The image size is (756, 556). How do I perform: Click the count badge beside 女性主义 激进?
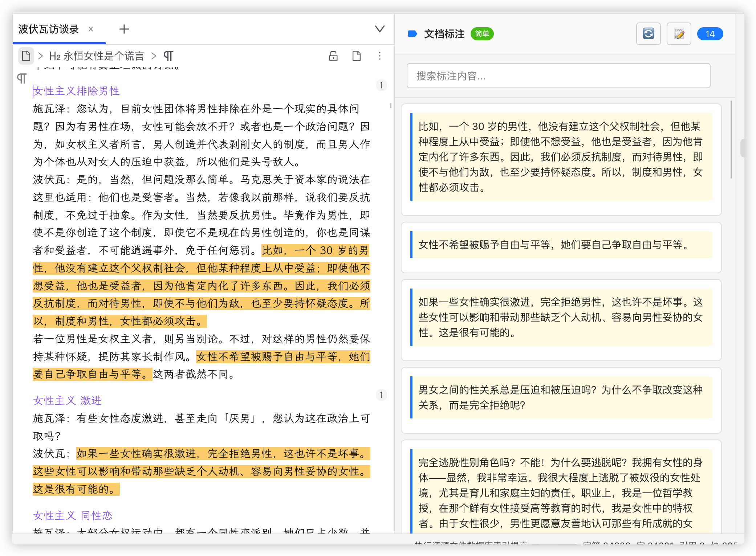(x=381, y=395)
